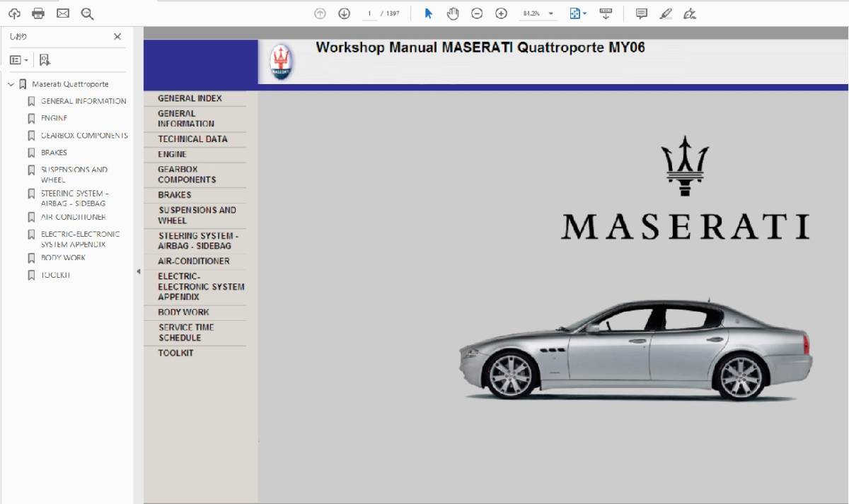
Task: Print the document with printer icon
Action: pos(38,13)
